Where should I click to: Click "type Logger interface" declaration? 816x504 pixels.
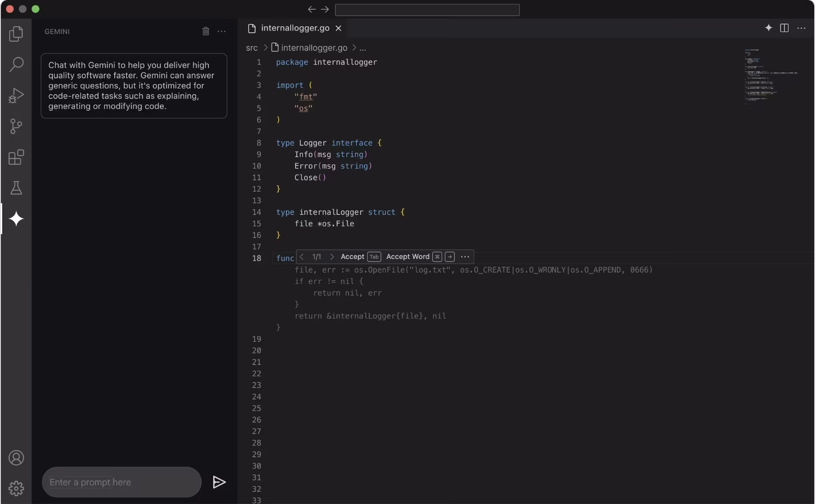(x=329, y=143)
